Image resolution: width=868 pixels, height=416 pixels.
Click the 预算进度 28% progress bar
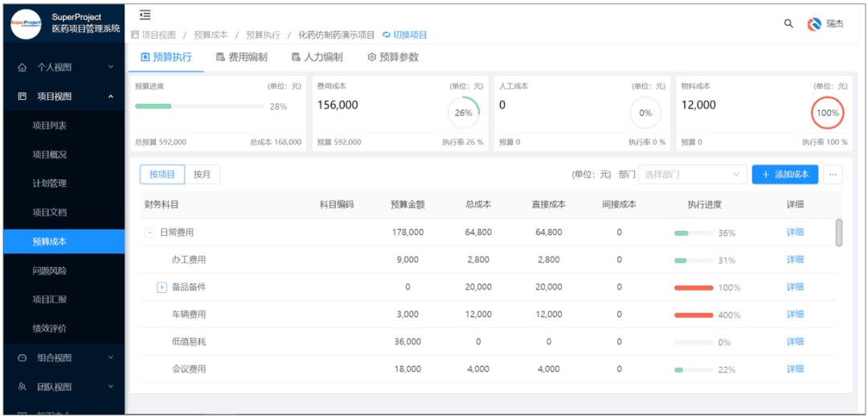pyautogui.click(x=200, y=106)
